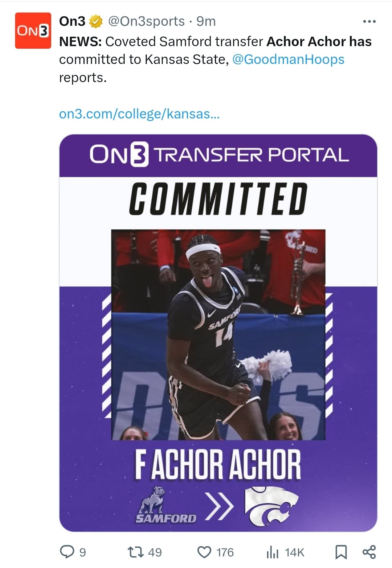Click the COMMITTED headline in graphic
This screenshot has width=392, height=568.
pos(218,198)
